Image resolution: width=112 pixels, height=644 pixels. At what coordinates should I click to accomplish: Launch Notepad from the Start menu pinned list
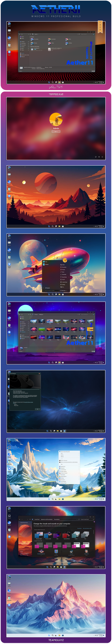[x=46, y=264]
